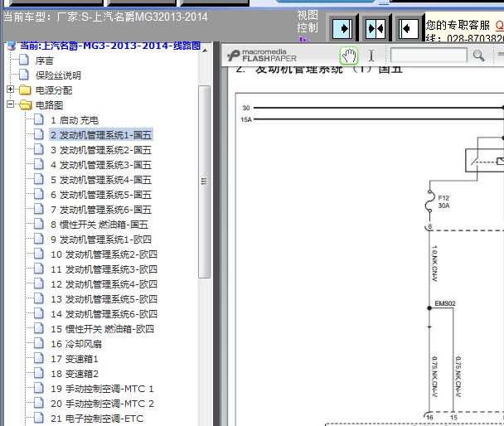Click the tree root 当前:上汽名爵-MG3-2013-2014-线路图

point(110,46)
